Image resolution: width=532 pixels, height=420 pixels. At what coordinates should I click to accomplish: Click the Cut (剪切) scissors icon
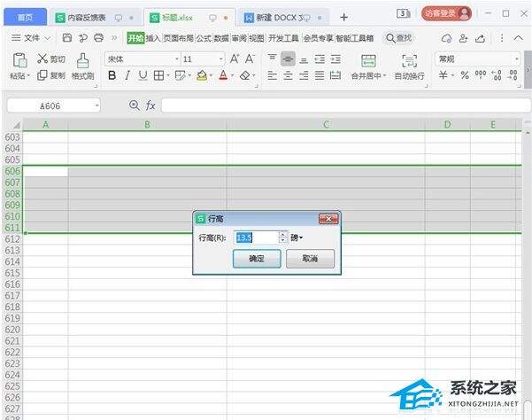pos(42,58)
